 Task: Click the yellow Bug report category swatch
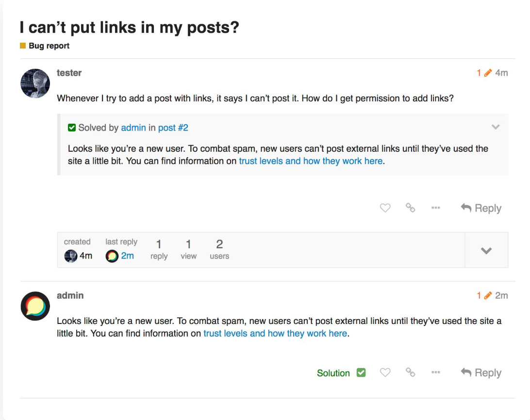(23, 46)
